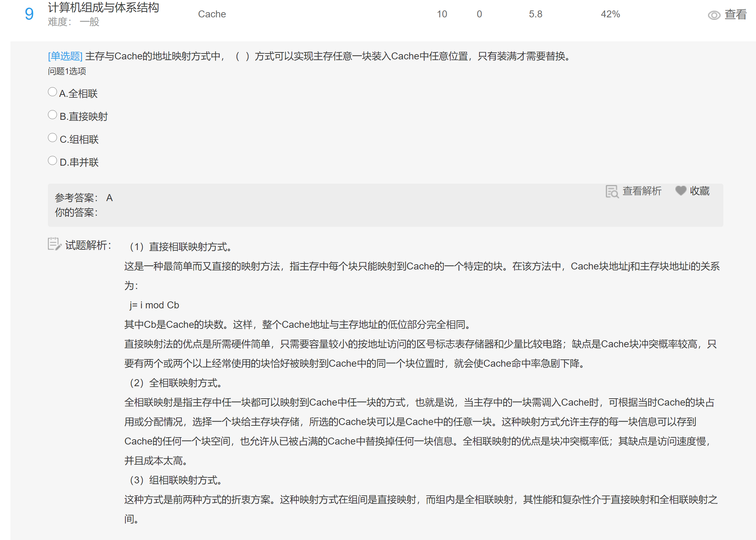Click the 你的答案 line
The height and width of the screenshot is (540, 756).
click(76, 213)
